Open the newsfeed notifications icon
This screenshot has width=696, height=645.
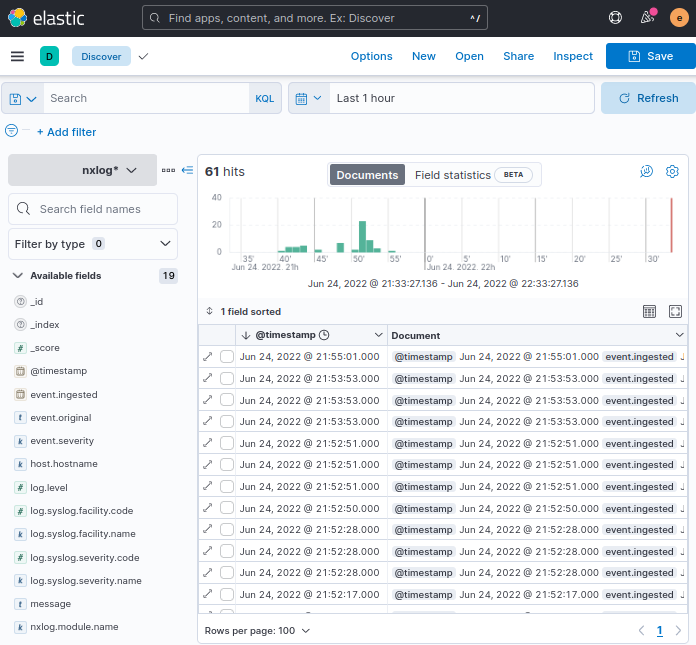click(x=647, y=18)
